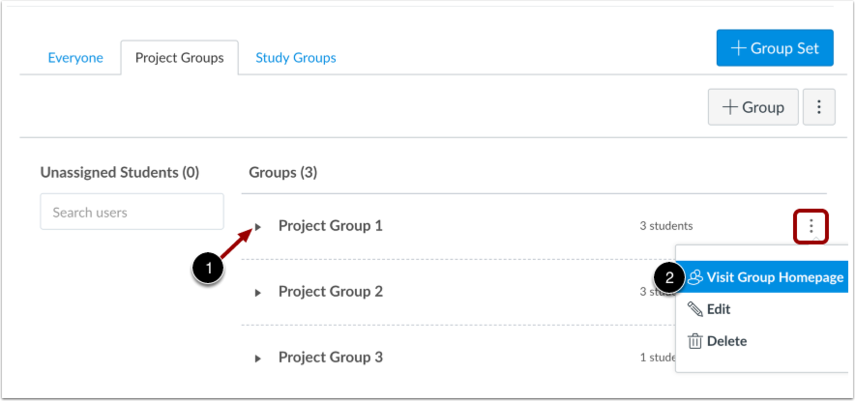Focus the Search users field
The width and height of the screenshot is (855, 401).
[131, 212]
